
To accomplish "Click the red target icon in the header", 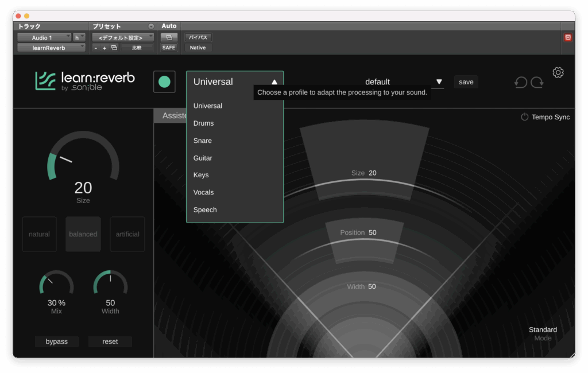I will [568, 37].
